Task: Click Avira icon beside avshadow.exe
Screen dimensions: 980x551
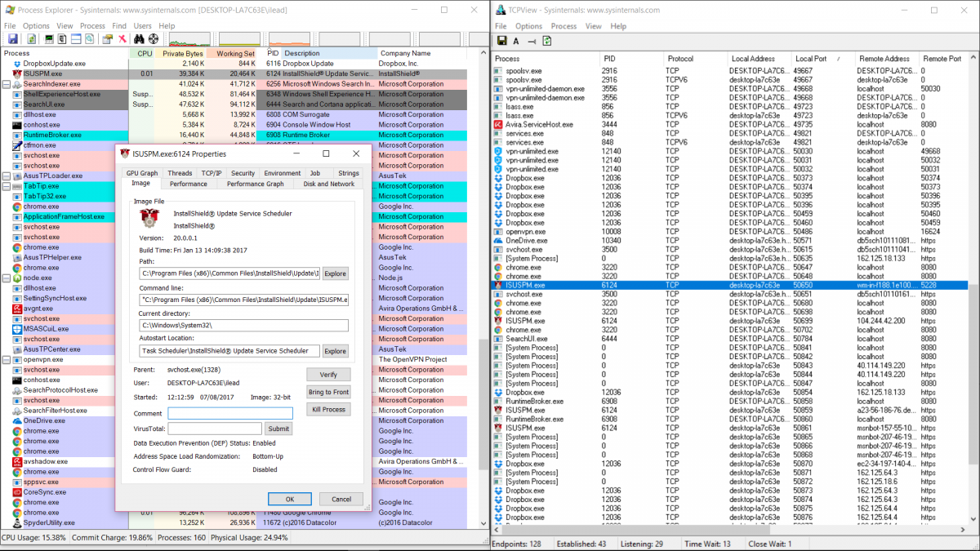Action: tap(17, 461)
